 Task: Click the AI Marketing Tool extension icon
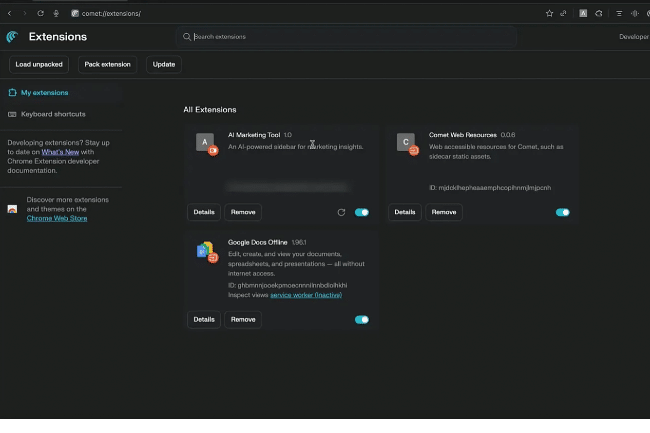206,144
